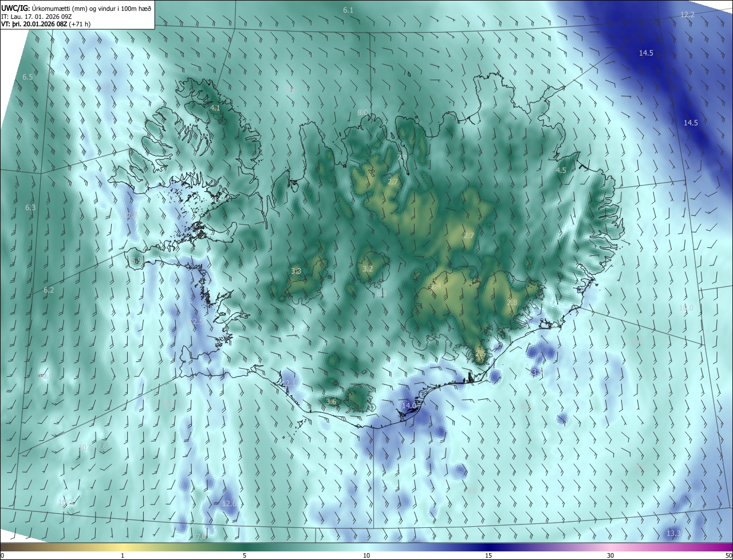
Task: Click the 1 tick on the color scale
Action: pyautogui.click(x=123, y=555)
